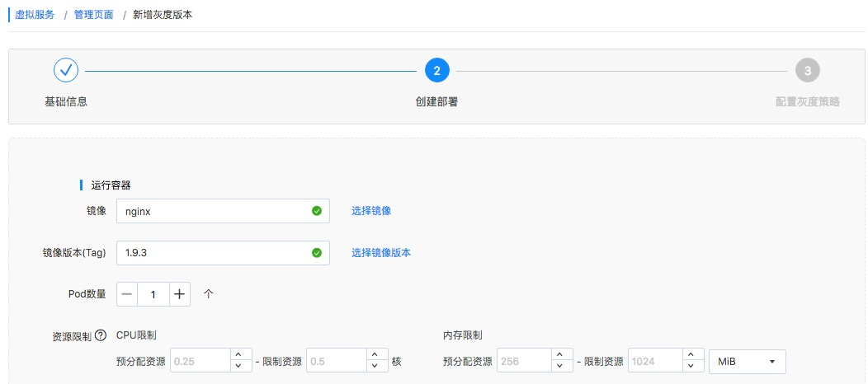Increment memory 预分配资源 with up arrow
The width and height of the screenshot is (868, 384).
pyautogui.click(x=560, y=355)
